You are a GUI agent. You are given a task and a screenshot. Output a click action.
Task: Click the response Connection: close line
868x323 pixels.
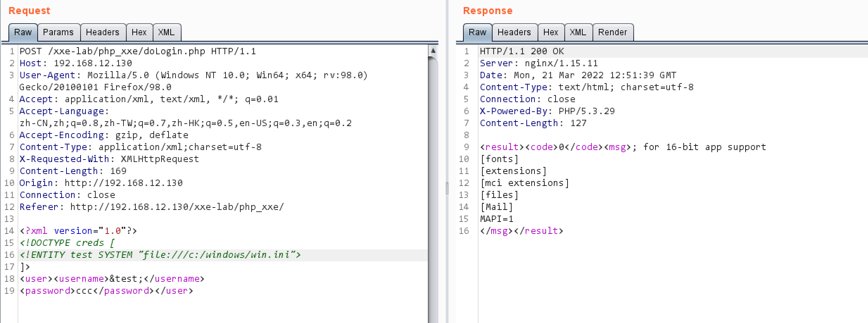pyautogui.click(x=527, y=99)
